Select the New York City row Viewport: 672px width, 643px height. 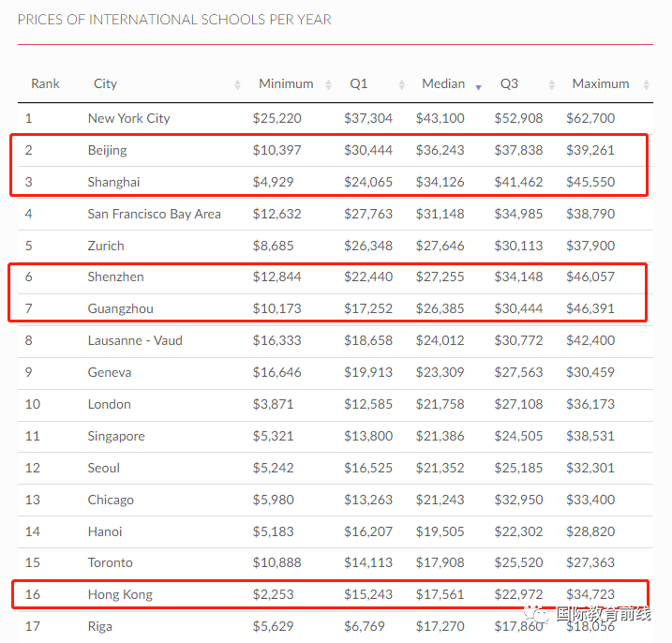[336, 118]
